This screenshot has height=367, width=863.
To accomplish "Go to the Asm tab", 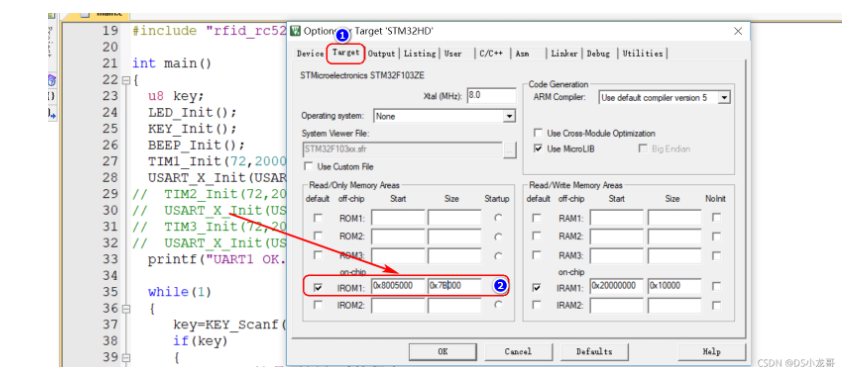I will coord(523,53).
